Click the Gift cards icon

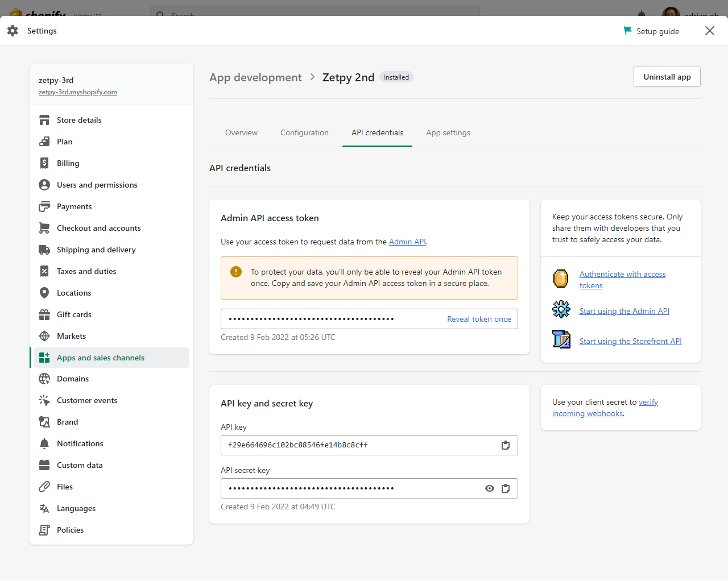tap(44, 314)
